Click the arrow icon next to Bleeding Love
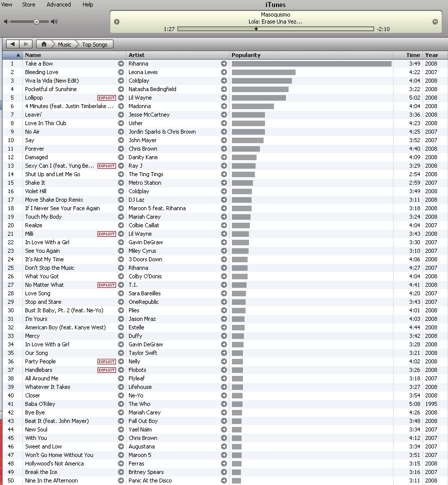The width and height of the screenshot is (448, 485). coord(121,72)
